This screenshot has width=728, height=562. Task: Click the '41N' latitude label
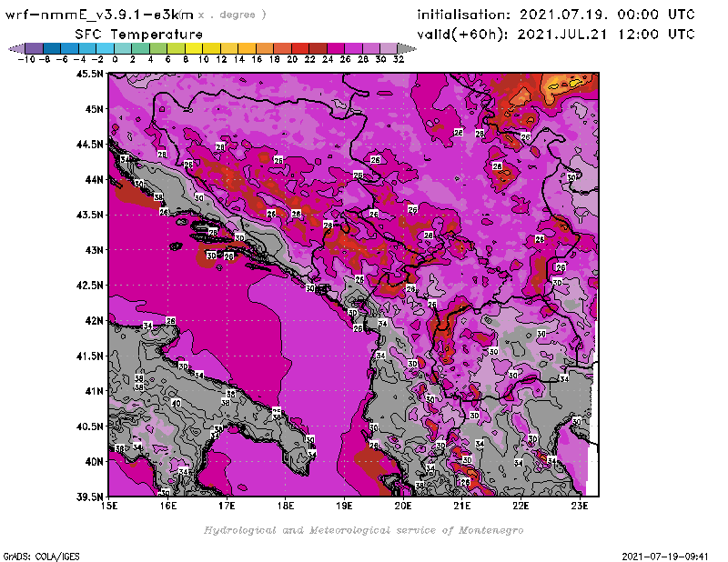point(94,391)
